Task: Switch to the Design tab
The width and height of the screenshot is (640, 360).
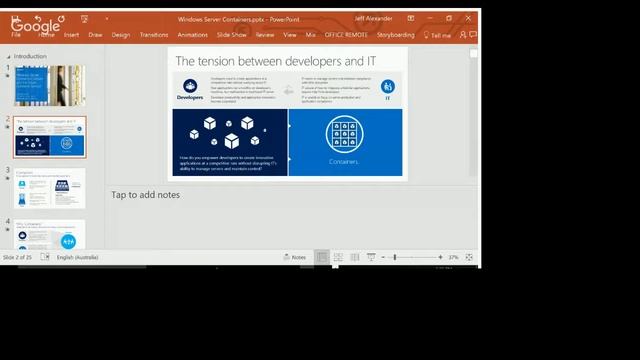Action: point(121,35)
